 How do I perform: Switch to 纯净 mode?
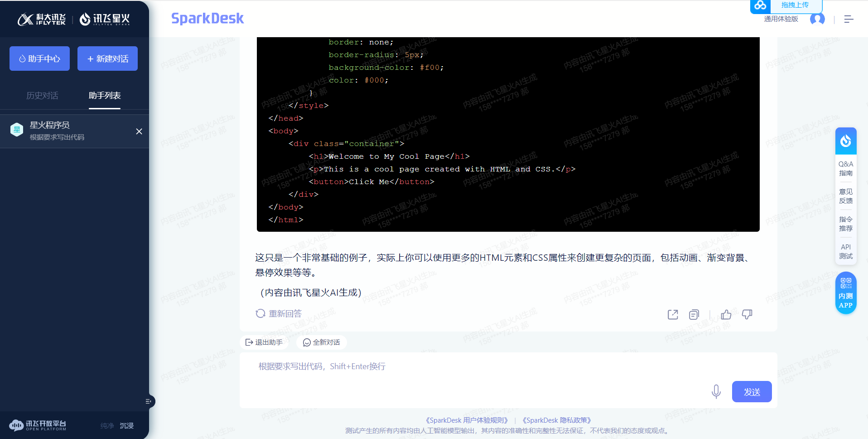click(x=107, y=426)
